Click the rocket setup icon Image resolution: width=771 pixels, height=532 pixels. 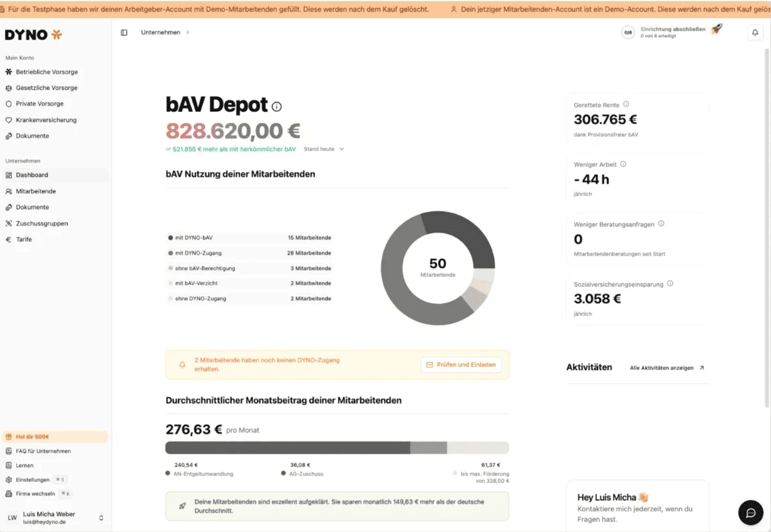(716, 29)
